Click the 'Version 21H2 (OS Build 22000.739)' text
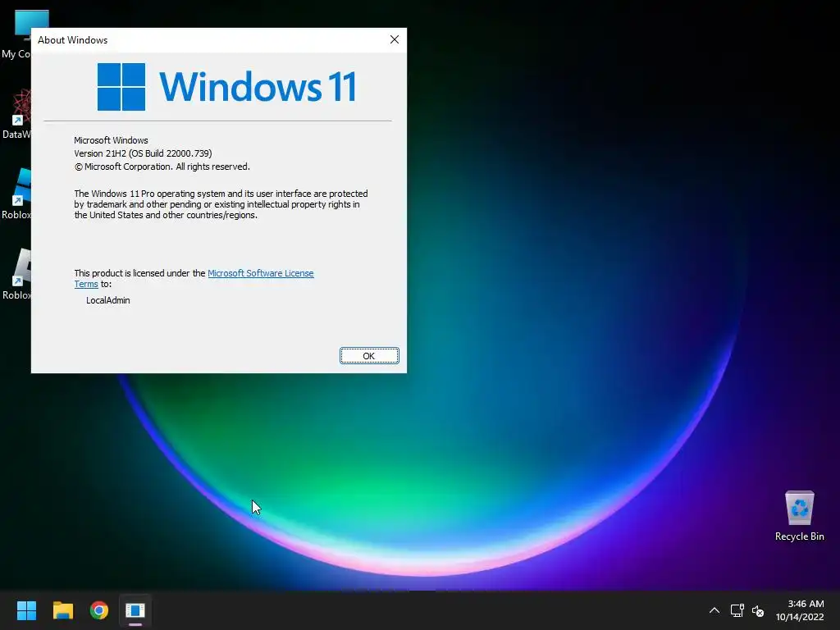The width and height of the screenshot is (840, 630). 143,153
